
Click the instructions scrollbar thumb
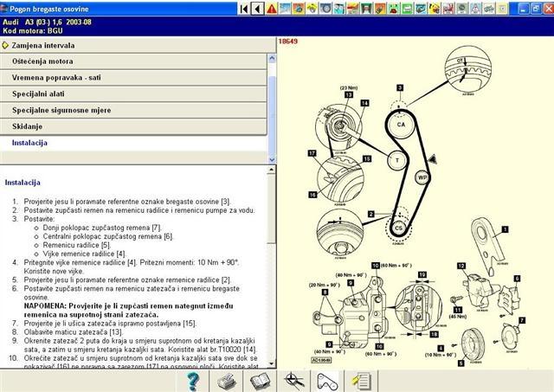(271, 209)
